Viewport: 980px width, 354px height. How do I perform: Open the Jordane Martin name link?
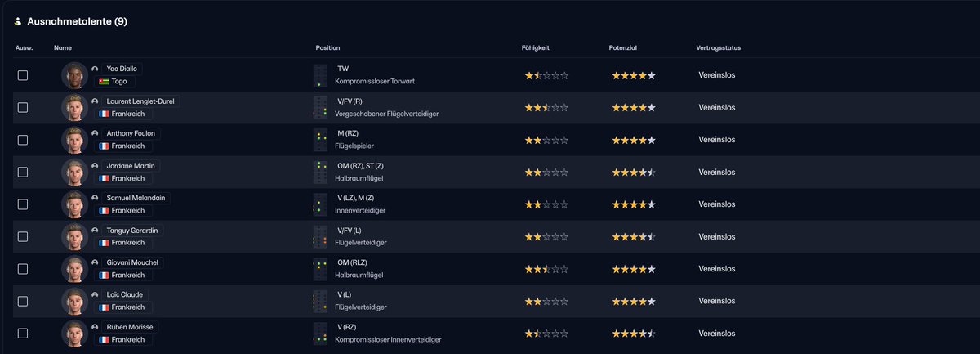pyautogui.click(x=131, y=166)
